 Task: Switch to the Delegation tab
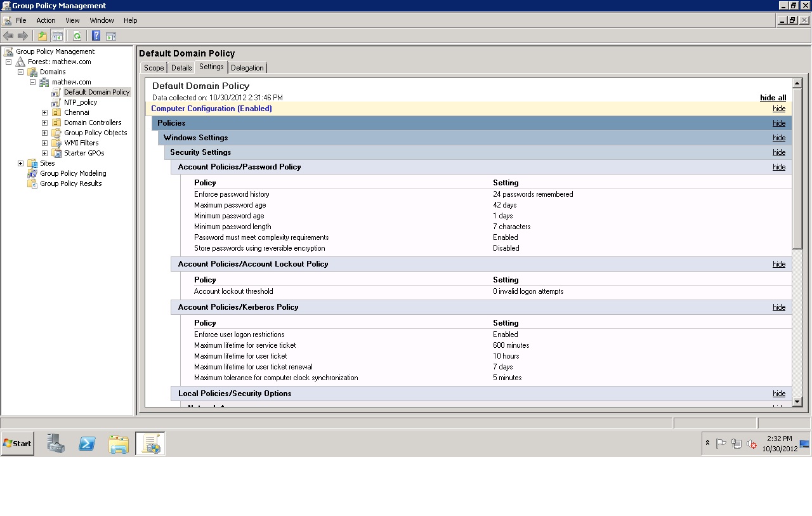[x=247, y=67]
